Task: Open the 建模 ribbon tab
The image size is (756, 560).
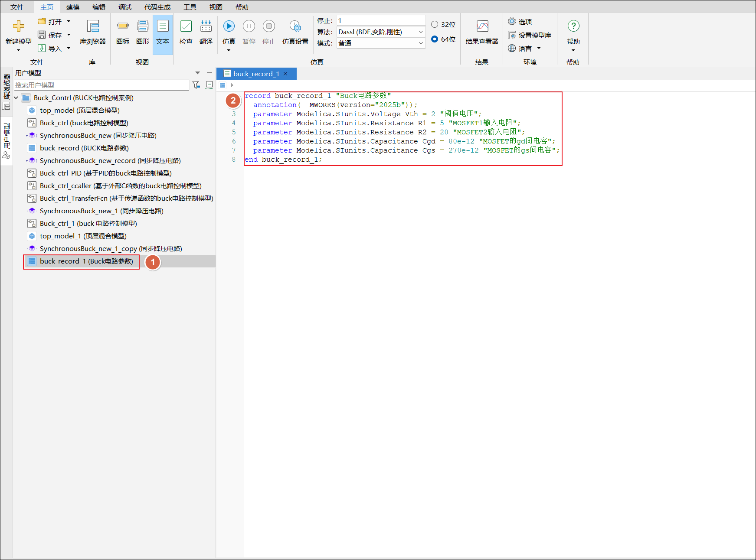Action: click(72, 7)
